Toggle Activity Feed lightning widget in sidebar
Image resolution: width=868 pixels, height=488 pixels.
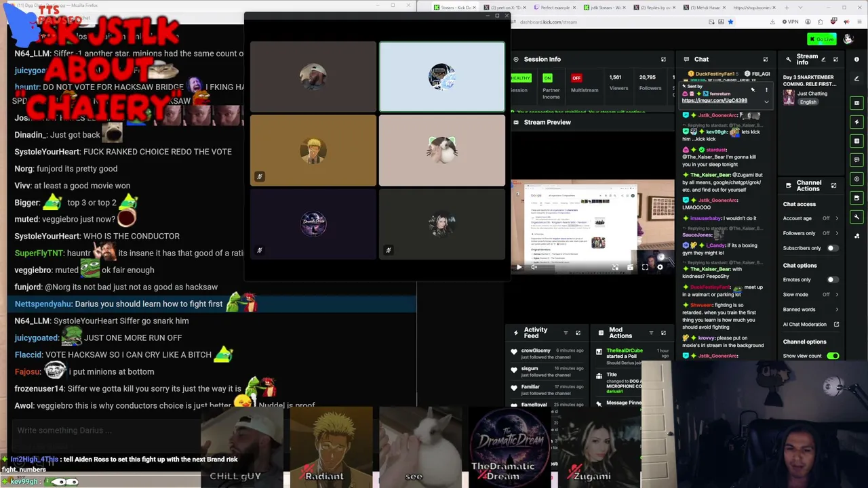pos(857,122)
